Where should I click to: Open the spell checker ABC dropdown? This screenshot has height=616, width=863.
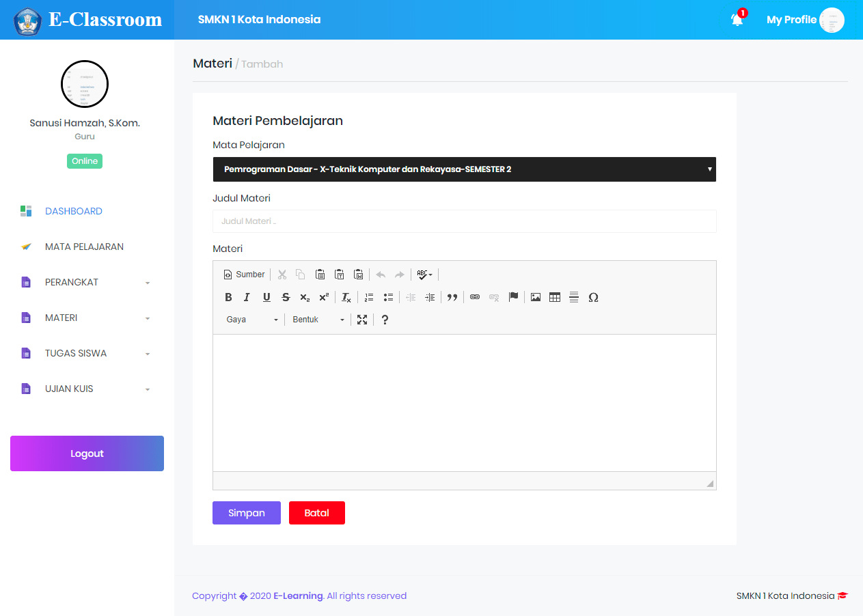[424, 274]
